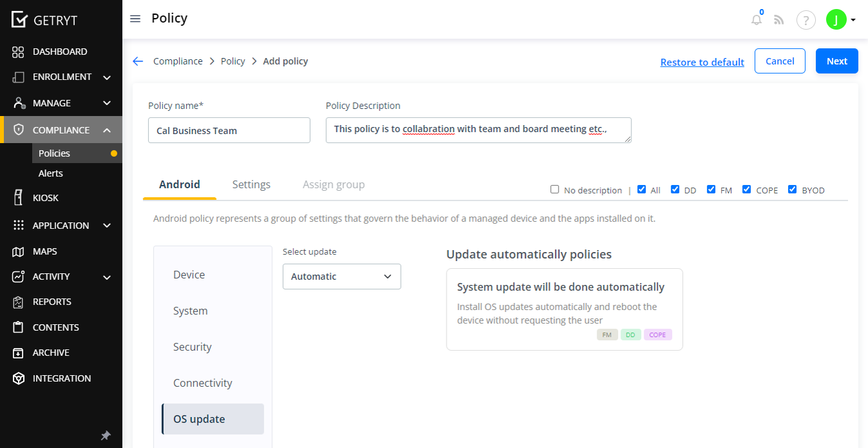
Task: Click the Maps icon in sidebar
Action: coord(18,251)
